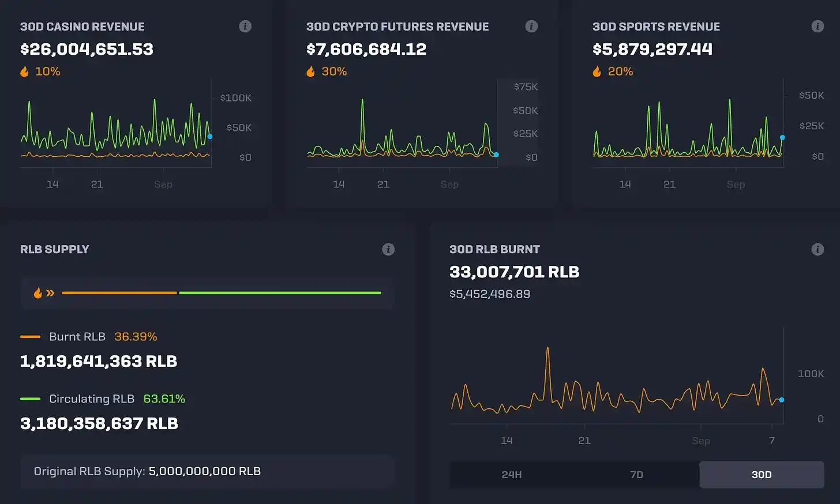Click the flame icon beside crypto futures 30%
Image resolution: width=840 pixels, height=504 pixels.
point(310,72)
